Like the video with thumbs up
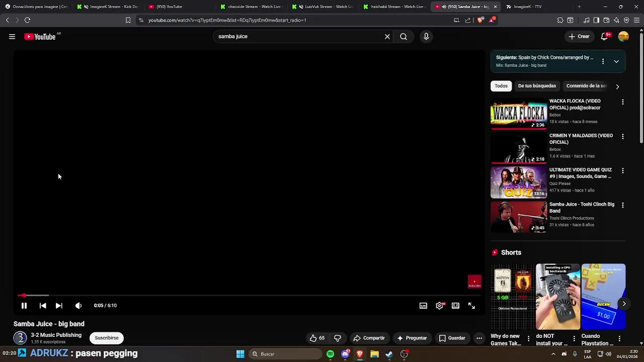The image size is (644, 362). click(317, 338)
